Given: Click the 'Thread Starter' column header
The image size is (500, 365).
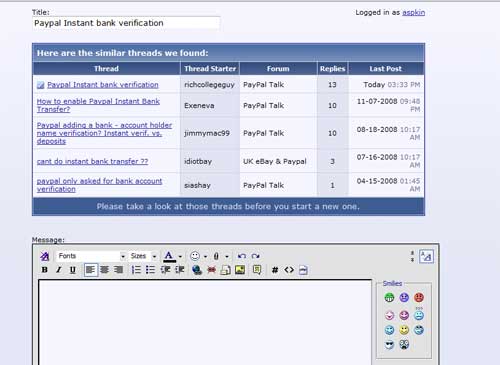Looking at the screenshot, I should (210, 69).
